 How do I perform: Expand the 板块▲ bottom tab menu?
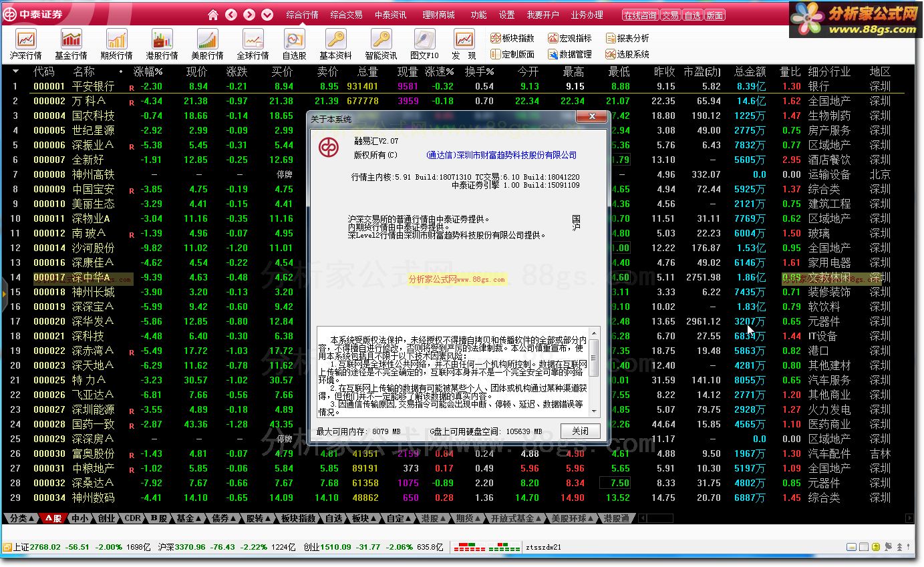[x=363, y=518]
